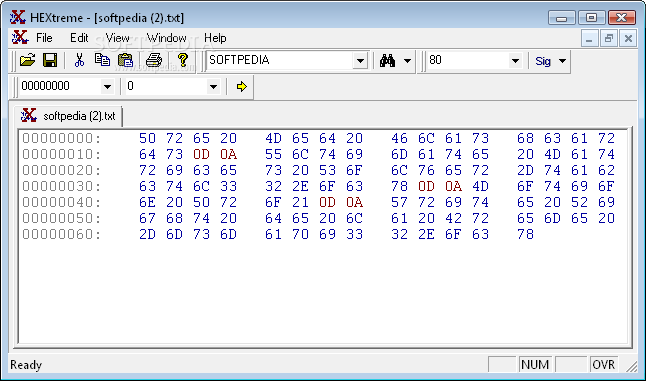
Task: Open the View menu
Action: click(x=117, y=38)
